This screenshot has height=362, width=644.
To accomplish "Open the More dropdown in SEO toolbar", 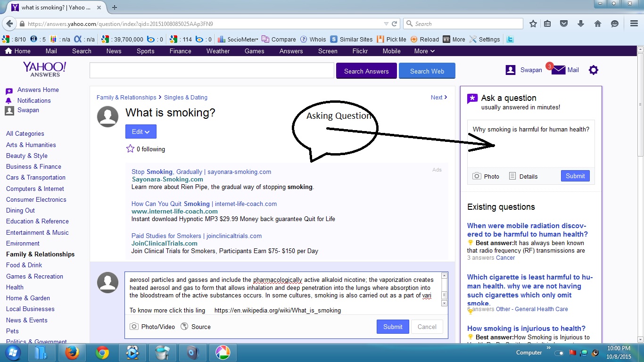I will point(454,40).
